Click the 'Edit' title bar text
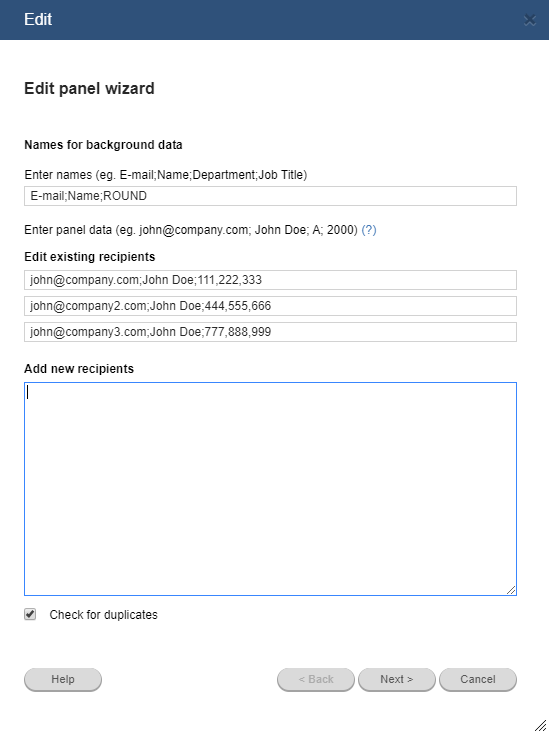The height and width of the screenshot is (731, 549). tap(38, 20)
